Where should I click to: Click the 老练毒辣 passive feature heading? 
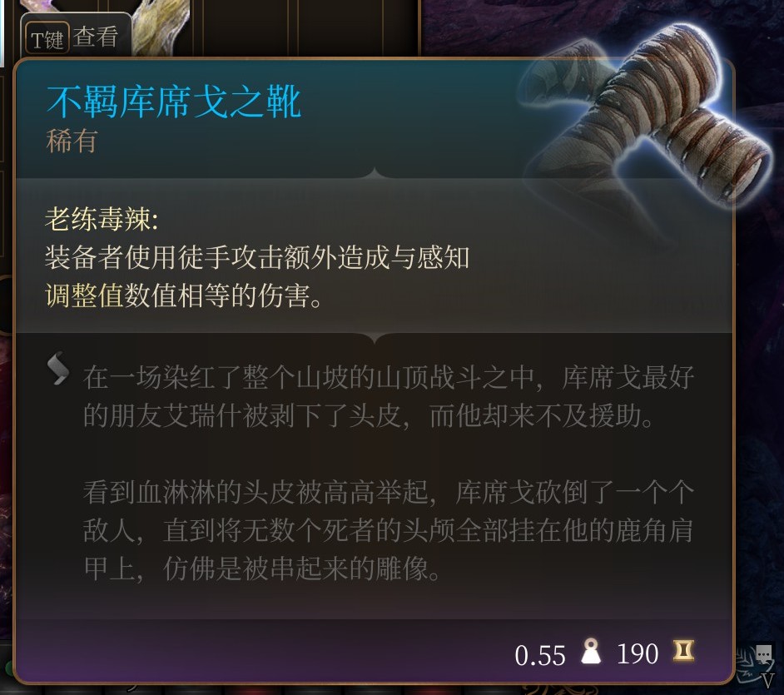[x=102, y=219]
